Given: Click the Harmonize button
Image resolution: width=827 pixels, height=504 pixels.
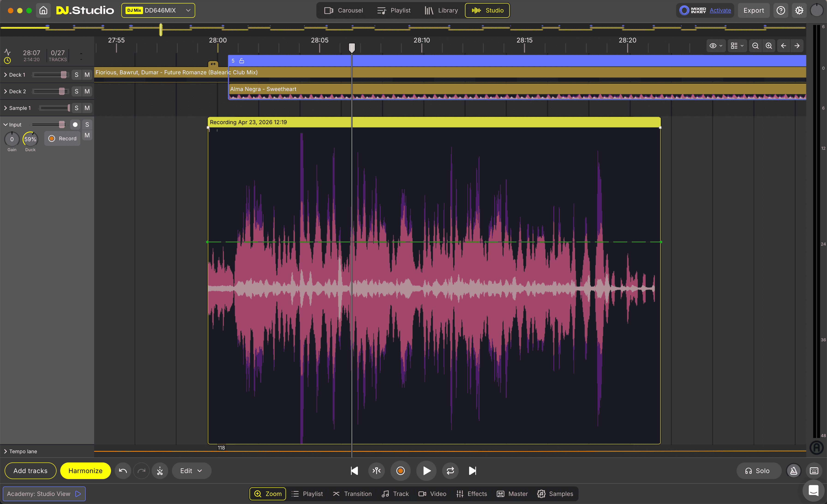Looking at the screenshot, I should 86,471.
